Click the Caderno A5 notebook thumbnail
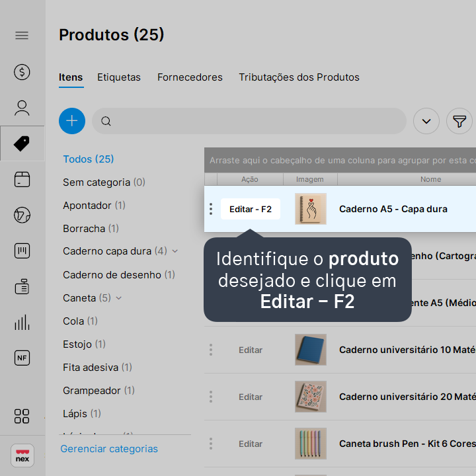Viewport: 476px width, 476px height. (x=311, y=209)
